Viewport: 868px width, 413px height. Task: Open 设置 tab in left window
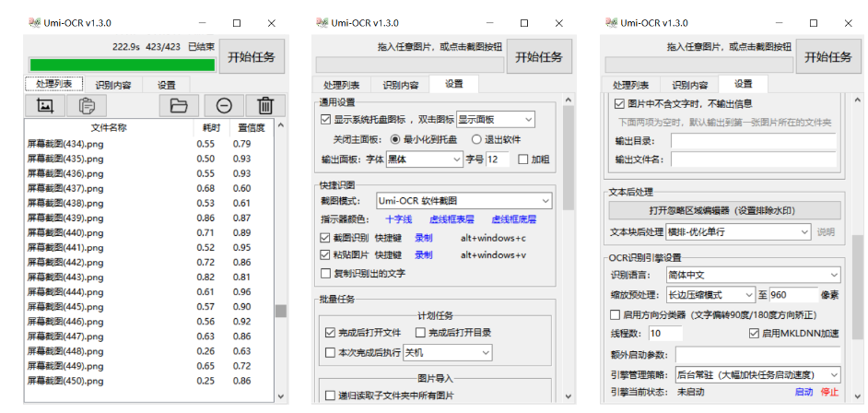pyautogui.click(x=167, y=85)
